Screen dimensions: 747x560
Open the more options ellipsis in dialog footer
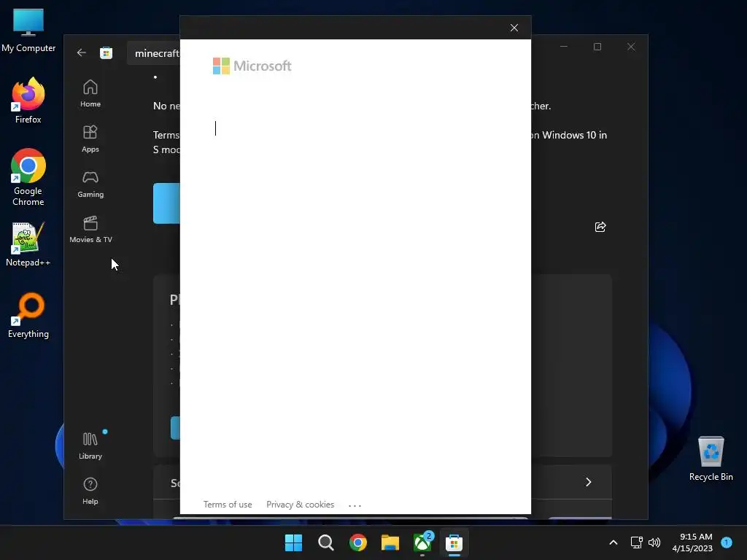pos(355,505)
